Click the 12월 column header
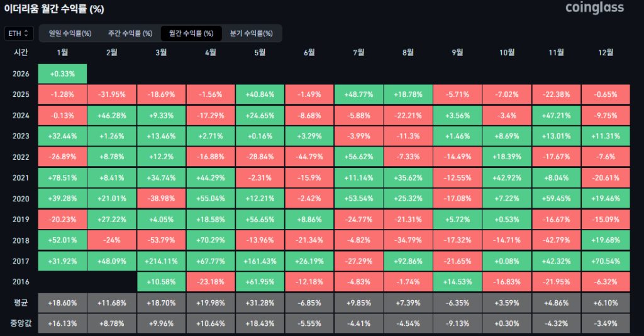The image size is (644, 336). [606, 53]
